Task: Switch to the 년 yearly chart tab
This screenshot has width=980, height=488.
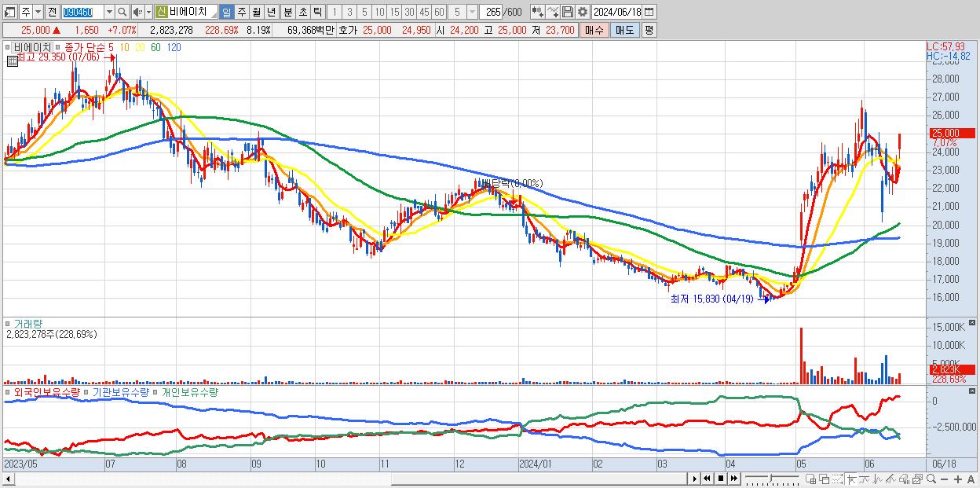Action: click(271, 13)
